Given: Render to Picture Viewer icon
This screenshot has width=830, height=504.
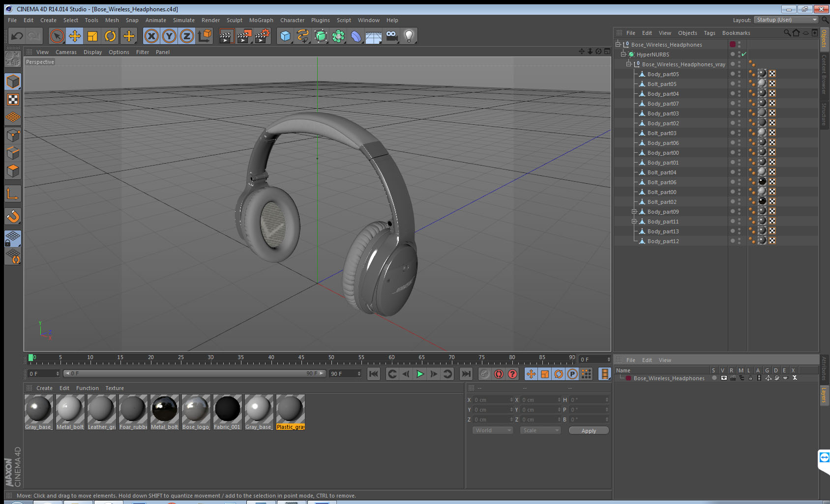Looking at the screenshot, I should [x=244, y=36].
